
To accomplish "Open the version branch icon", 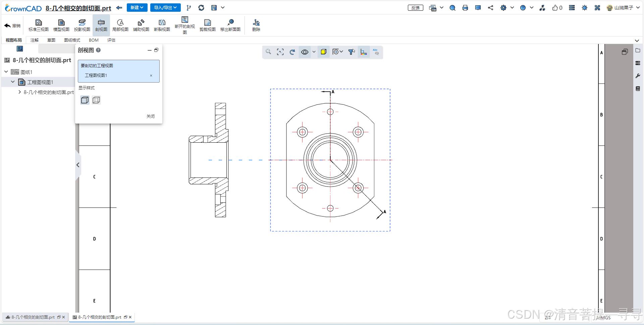I will (189, 8).
